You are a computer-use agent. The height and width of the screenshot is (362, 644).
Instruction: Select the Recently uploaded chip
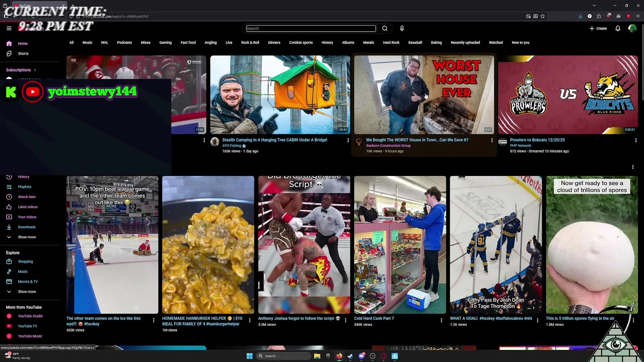[465, 43]
